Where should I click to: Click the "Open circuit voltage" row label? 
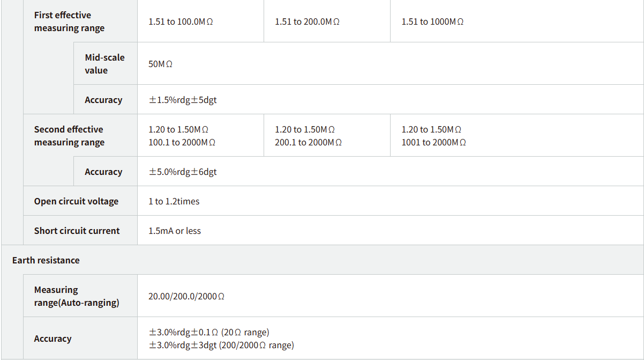pos(76,201)
